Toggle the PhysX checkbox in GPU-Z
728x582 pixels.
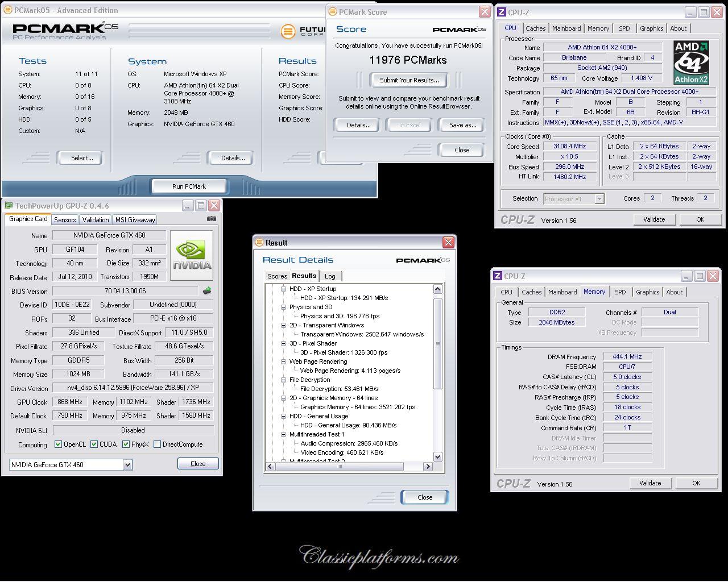coord(126,444)
